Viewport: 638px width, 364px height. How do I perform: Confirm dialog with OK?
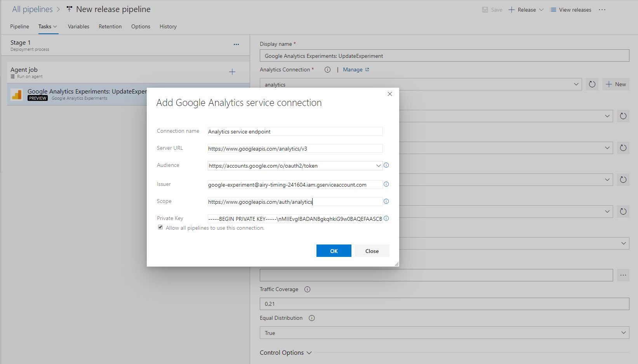(x=334, y=251)
